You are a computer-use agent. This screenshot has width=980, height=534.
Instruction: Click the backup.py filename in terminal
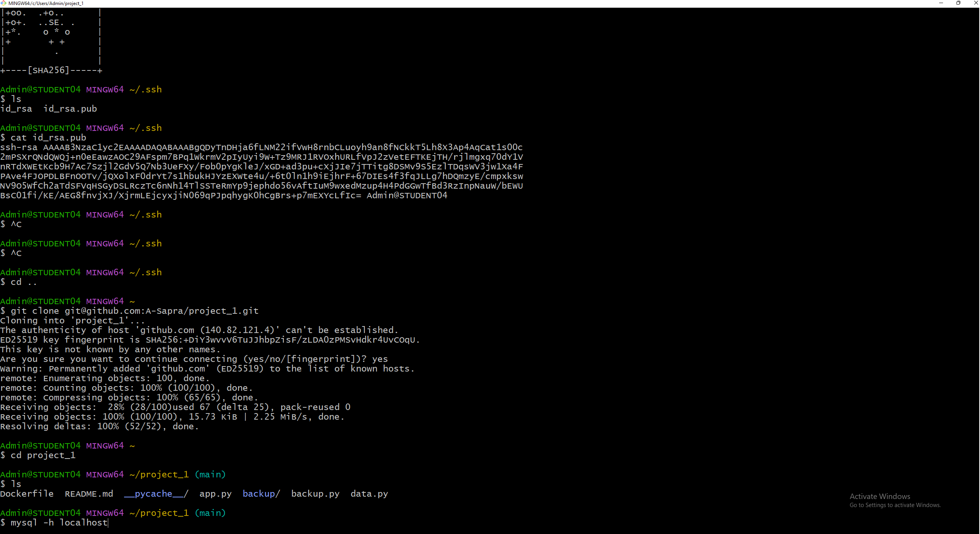(315, 494)
